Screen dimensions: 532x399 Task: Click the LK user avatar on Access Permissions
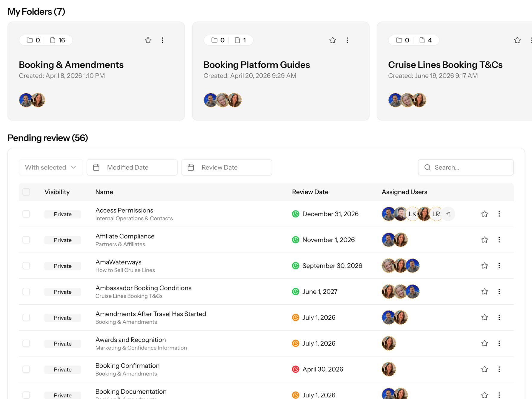point(412,214)
